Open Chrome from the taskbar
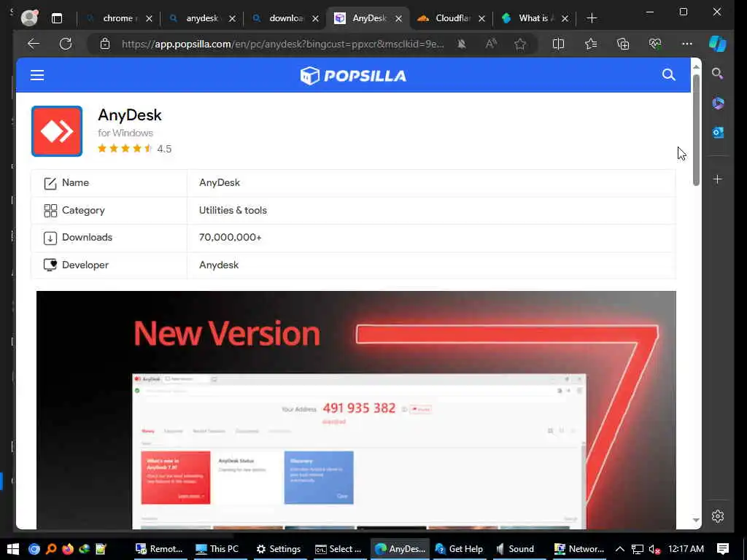 (34, 549)
